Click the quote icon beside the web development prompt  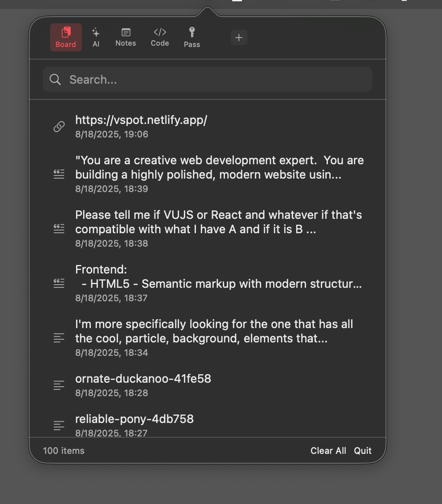[x=59, y=174]
